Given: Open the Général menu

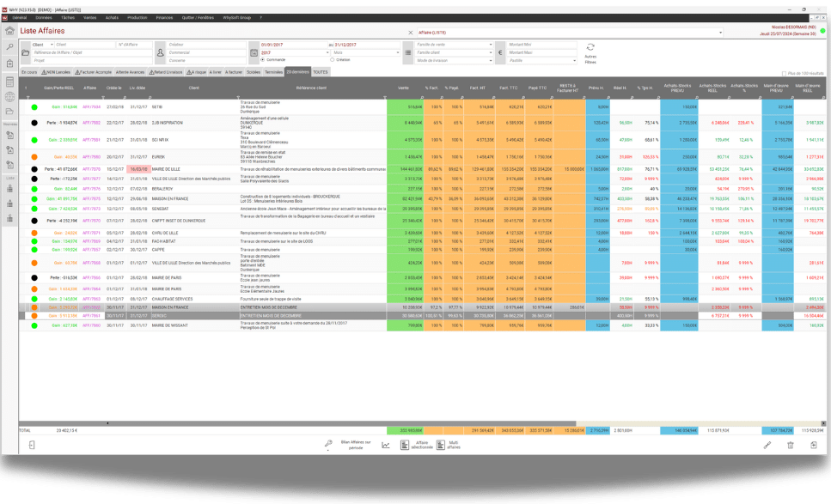Looking at the screenshot, I should coord(20,17).
